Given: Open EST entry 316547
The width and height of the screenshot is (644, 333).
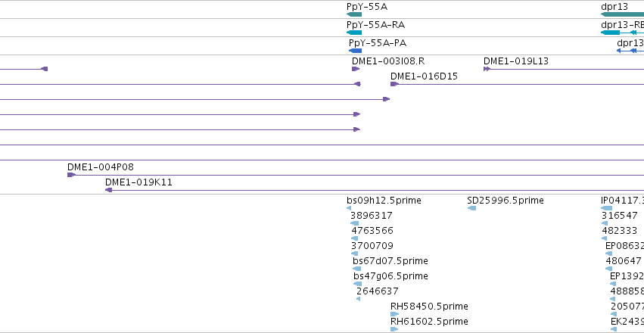Looking at the screenshot, I should (620, 216).
